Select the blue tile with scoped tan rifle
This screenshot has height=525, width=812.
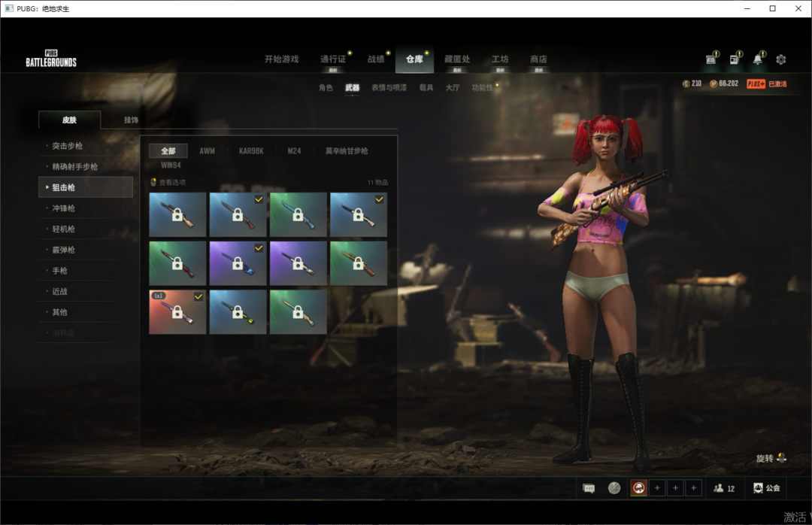point(177,214)
